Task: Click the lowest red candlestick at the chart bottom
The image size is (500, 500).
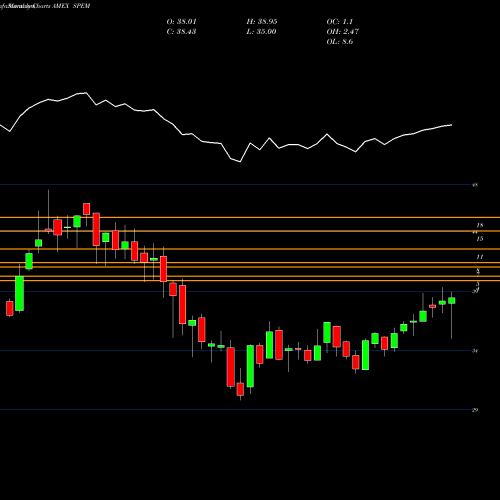Action: (x=240, y=389)
